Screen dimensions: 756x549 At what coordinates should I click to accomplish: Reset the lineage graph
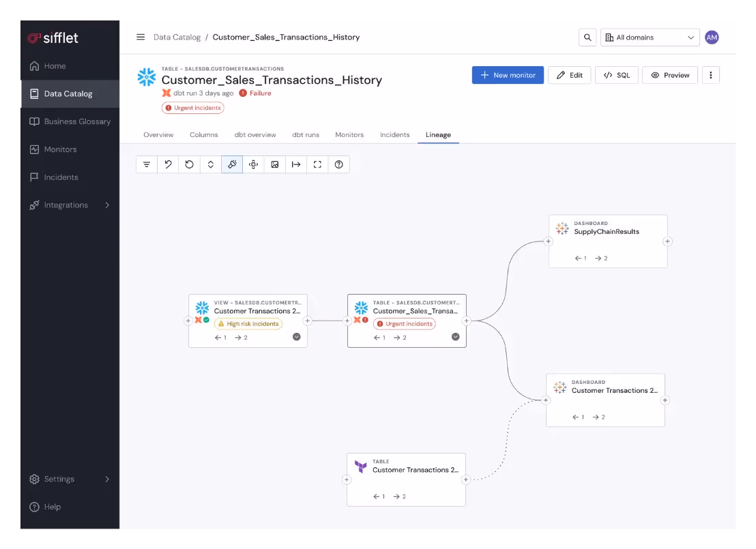click(x=189, y=164)
